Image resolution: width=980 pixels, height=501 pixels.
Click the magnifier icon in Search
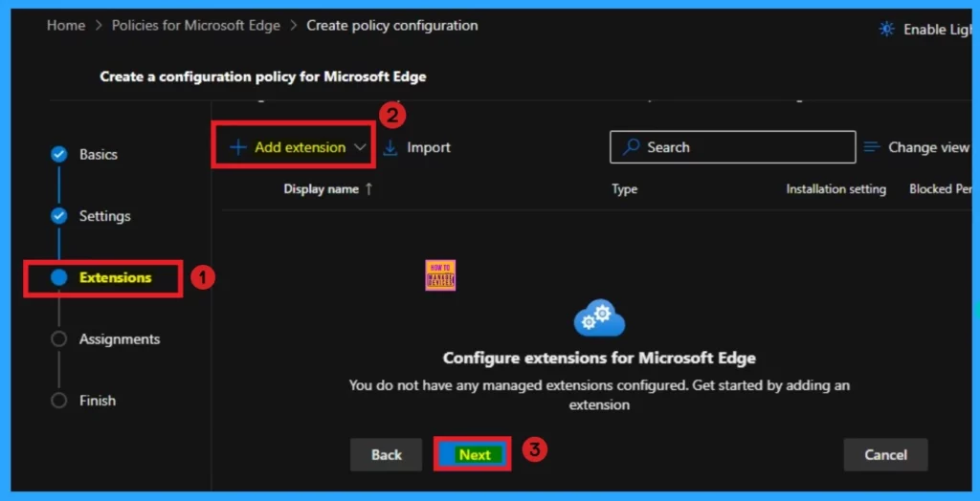pyautogui.click(x=632, y=147)
